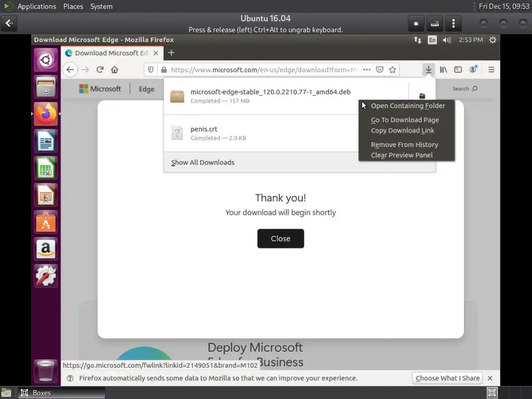
Task: Open Trash in launcher
Action: (x=46, y=371)
